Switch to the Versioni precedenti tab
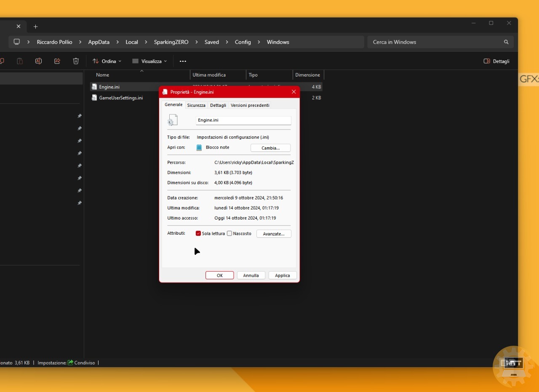Image resolution: width=539 pixels, height=392 pixels. pos(250,105)
